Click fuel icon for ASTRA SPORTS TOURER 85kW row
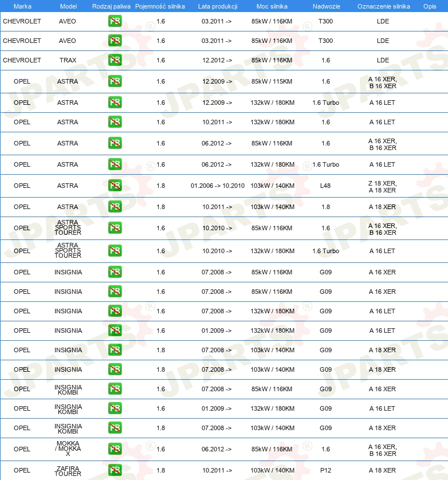 click(x=115, y=228)
